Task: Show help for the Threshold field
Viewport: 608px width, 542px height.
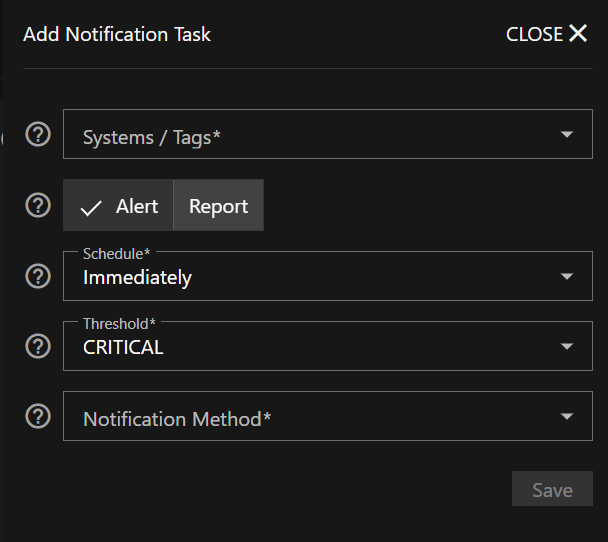Action: pyautogui.click(x=38, y=346)
